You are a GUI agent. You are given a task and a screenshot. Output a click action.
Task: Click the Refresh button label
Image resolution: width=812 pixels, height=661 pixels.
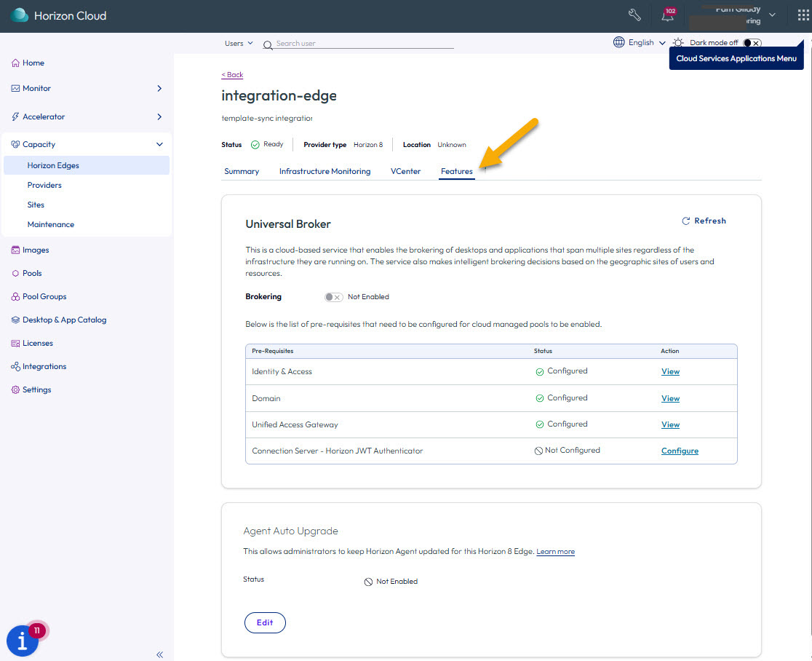pos(710,221)
